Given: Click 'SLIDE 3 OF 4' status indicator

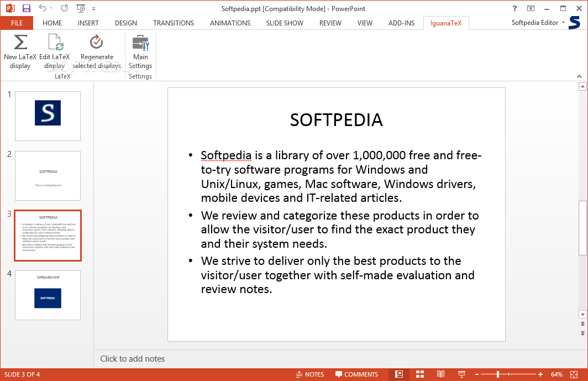Looking at the screenshot, I should 22,374.
